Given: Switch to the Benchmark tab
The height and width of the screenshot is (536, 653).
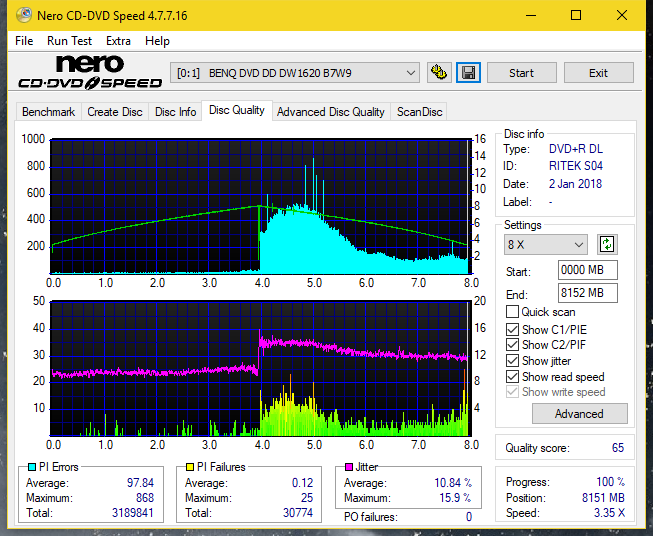Looking at the screenshot, I should pos(49,112).
